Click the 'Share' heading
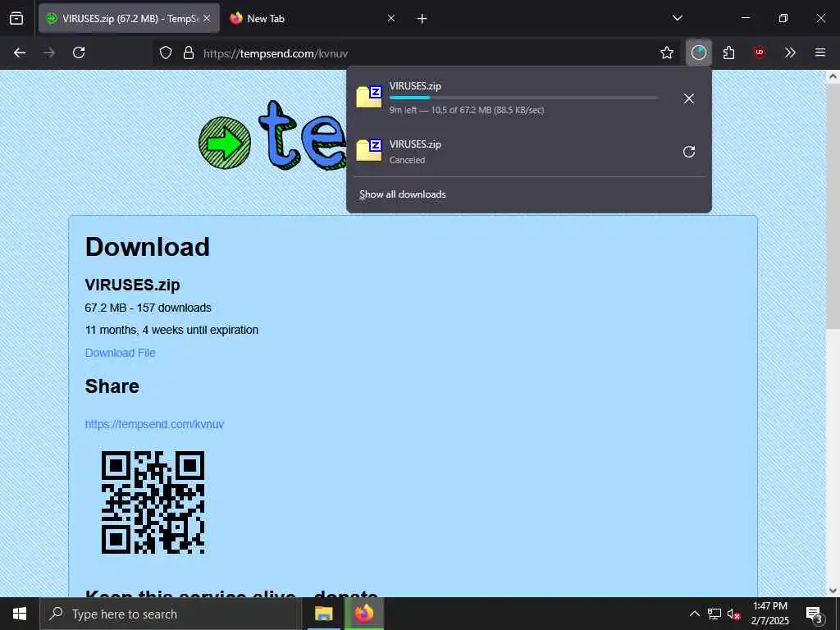Image resolution: width=840 pixels, height=630 pixels. click(112, 386)
